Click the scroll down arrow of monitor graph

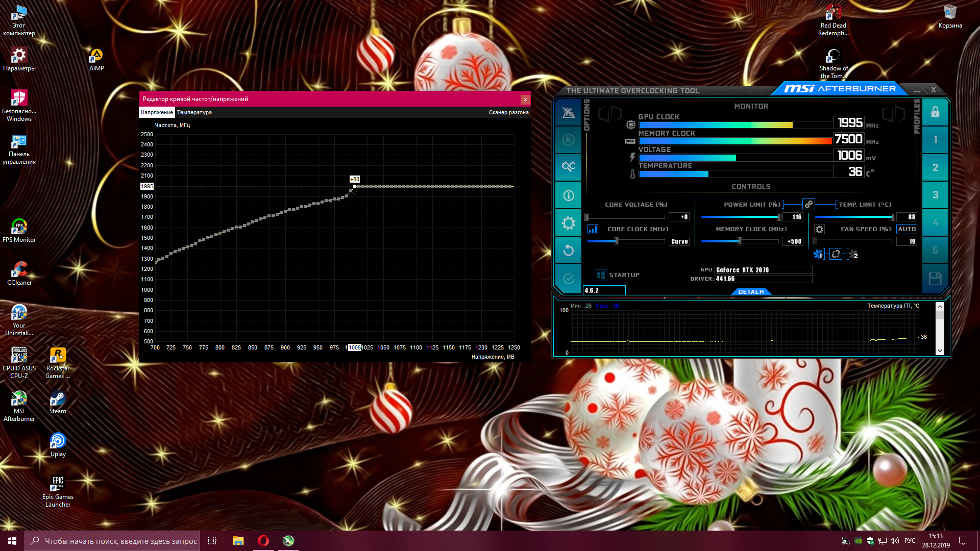pyautogui.click(x=940, y=351)
